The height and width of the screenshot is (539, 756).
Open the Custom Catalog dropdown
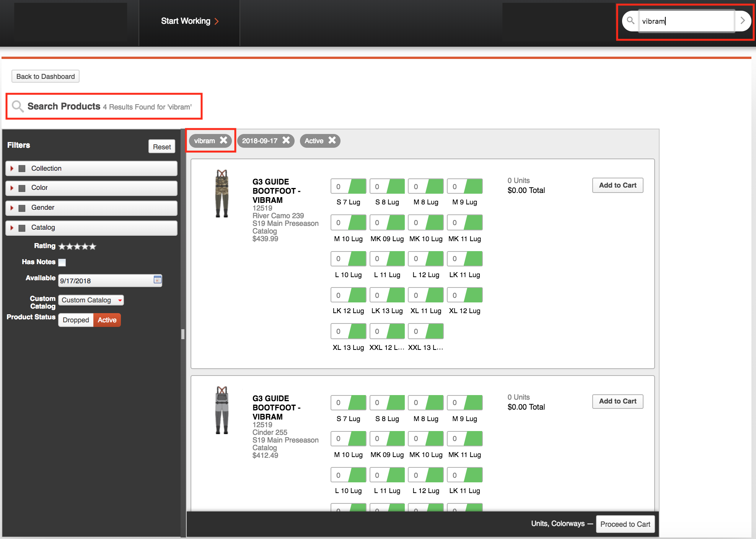tap(91, 300)
